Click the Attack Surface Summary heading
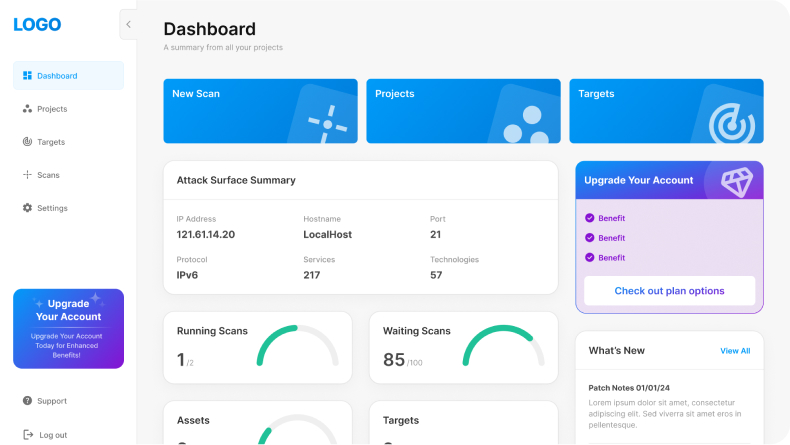Image resolution: width=790 pixels, height=445 pixels. tap(236, 180)
